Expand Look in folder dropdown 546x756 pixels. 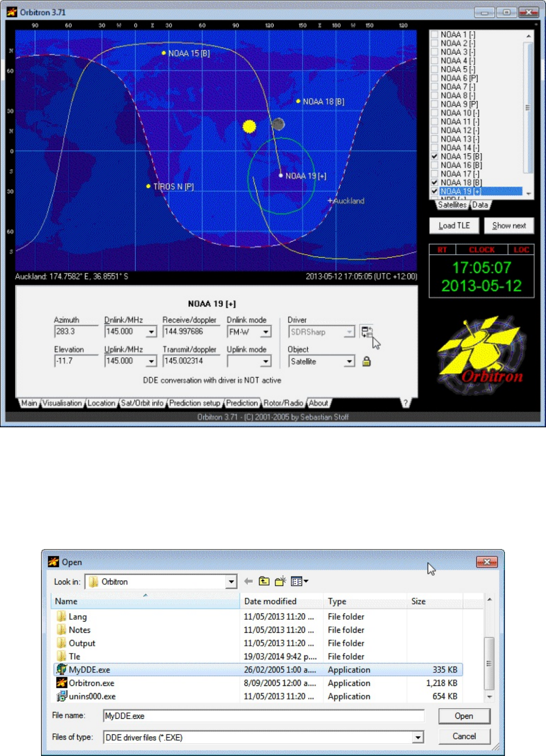231,582
